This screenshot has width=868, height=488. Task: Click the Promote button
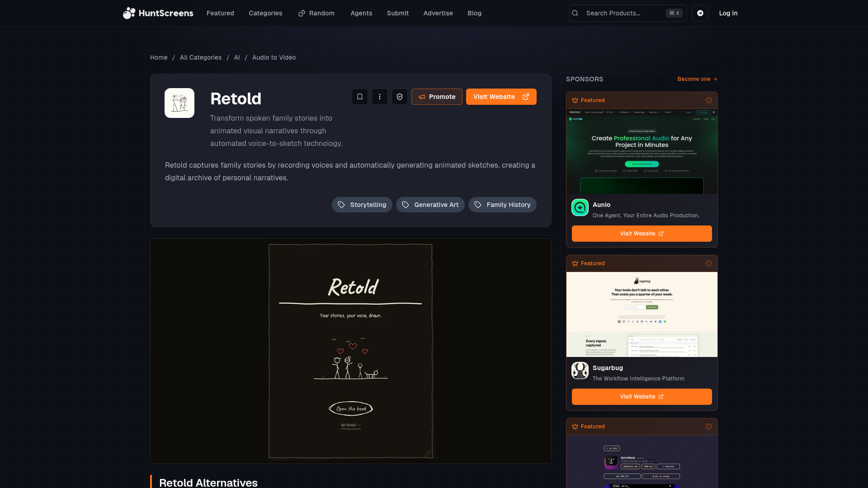(x=437, y=97)
